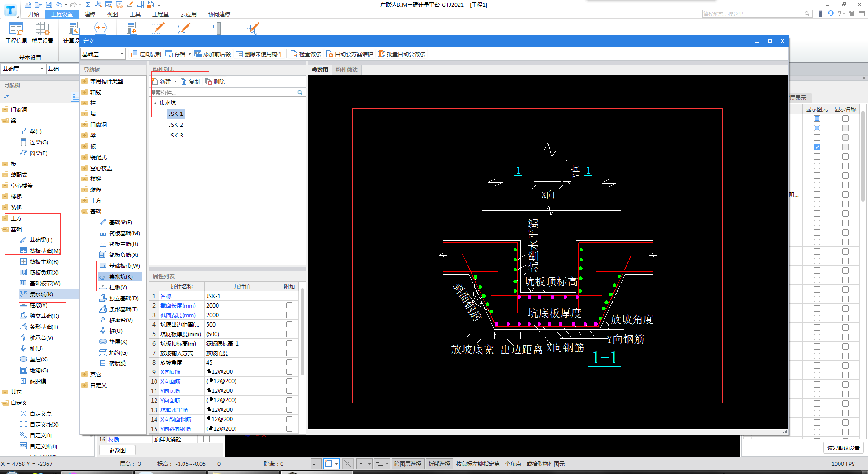This screenshot has width=868, height=474.
Task: Select 集水坑(K) in dialog navigation tree
Action: tap(120, 276)
